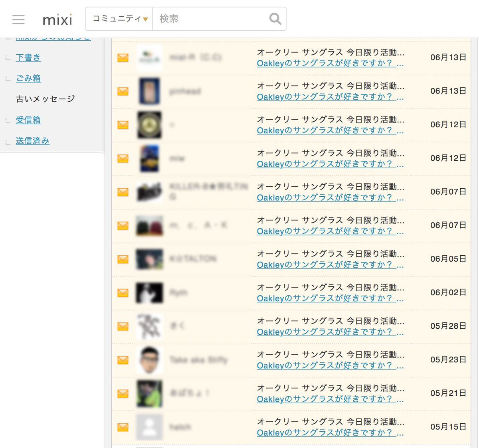The width and height of the screenshot is (479, 448).
Task: Click envelope icon of first 06月12日 message
Action: 123,125
